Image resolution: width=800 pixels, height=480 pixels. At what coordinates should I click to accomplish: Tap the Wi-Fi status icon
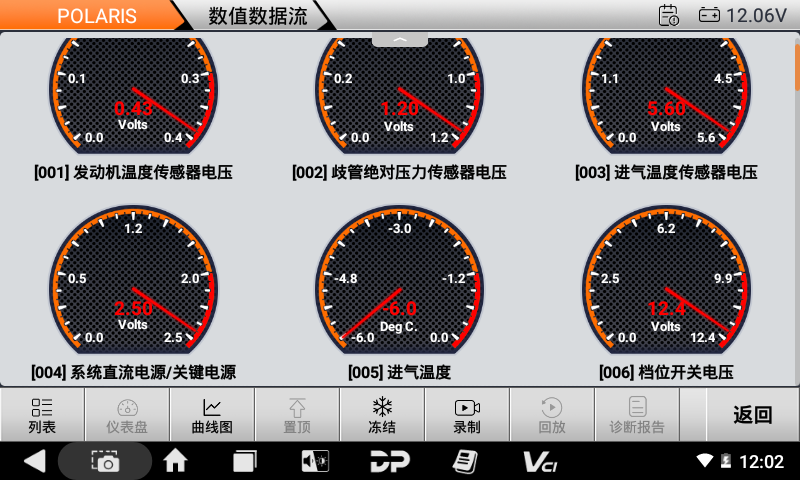(x=705, y=461)
